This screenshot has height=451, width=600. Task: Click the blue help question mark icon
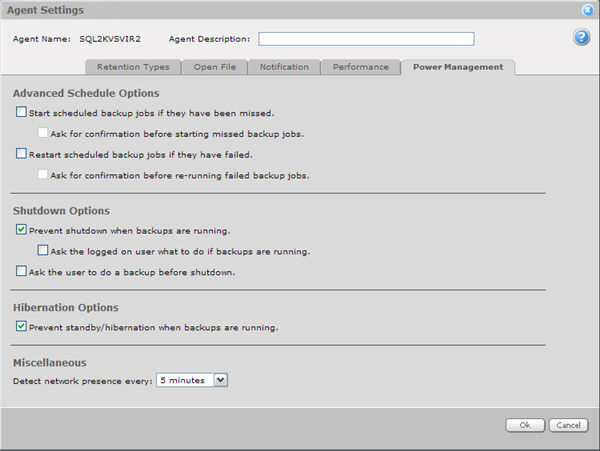pyautogui.click(x=581, y=38)
